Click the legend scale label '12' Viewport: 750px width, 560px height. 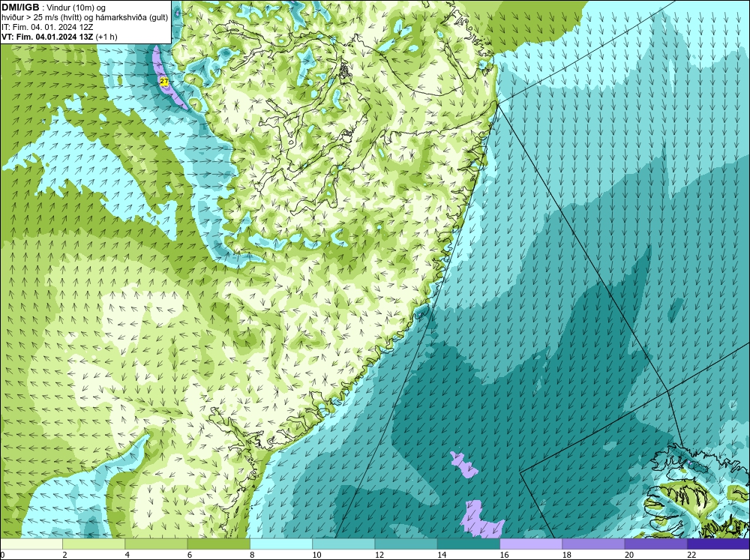point(379,555)
